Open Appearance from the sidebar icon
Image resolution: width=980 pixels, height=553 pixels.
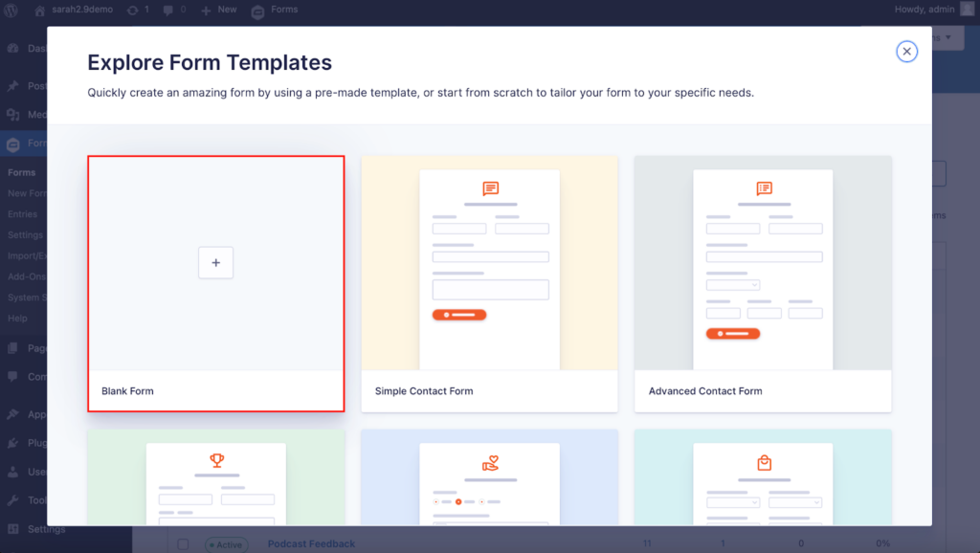pyautogui.click(x=12, y=414)
